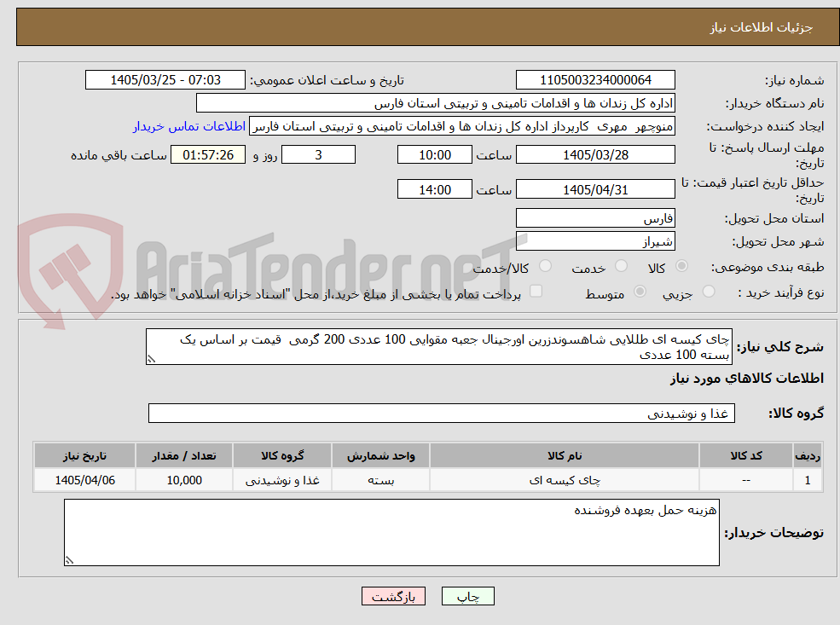Click the days remaining field showing 3
The image size is (840, 625).
(318, 155)
